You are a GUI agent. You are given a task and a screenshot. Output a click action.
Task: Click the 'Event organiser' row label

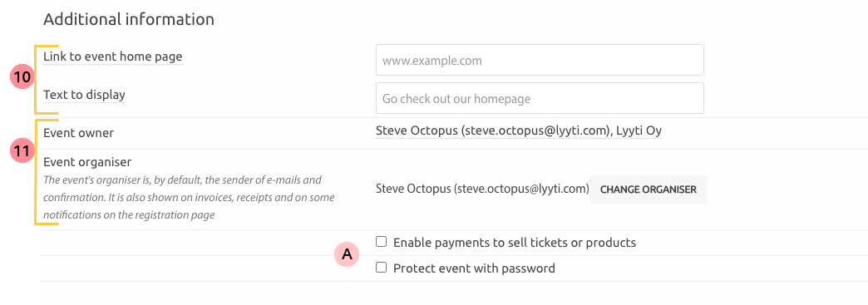87,162
